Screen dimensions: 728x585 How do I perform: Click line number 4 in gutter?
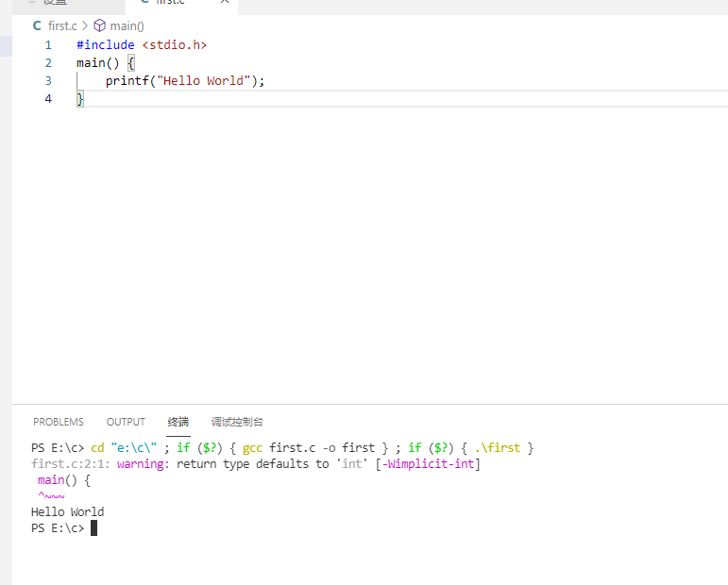(x=48, y=99)
